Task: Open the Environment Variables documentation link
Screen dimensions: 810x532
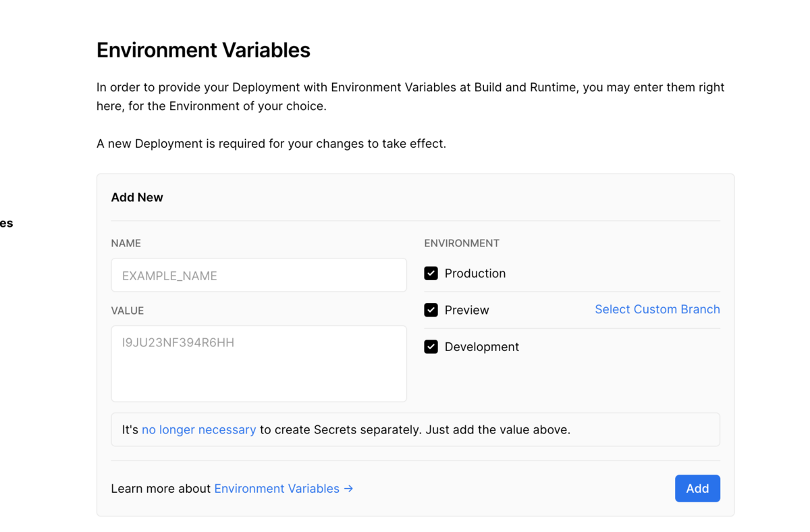Action: 277,489
